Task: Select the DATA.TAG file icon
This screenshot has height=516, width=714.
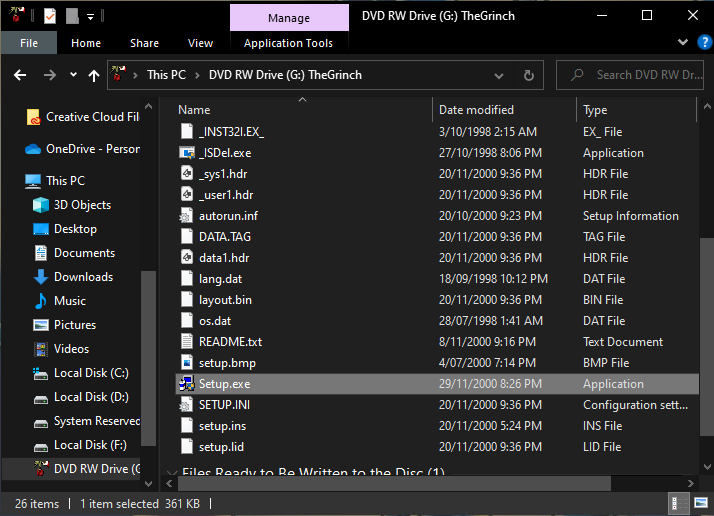Action: 187,236
